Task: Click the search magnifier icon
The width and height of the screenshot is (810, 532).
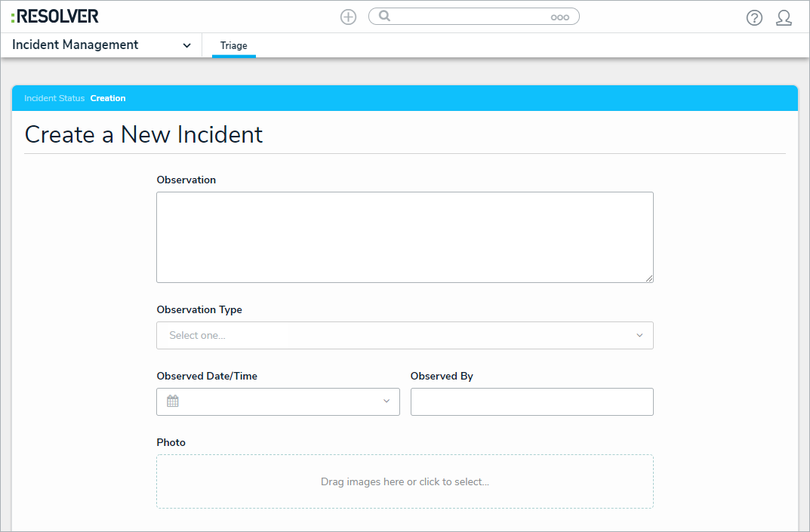Action: [x=384, y=16]
